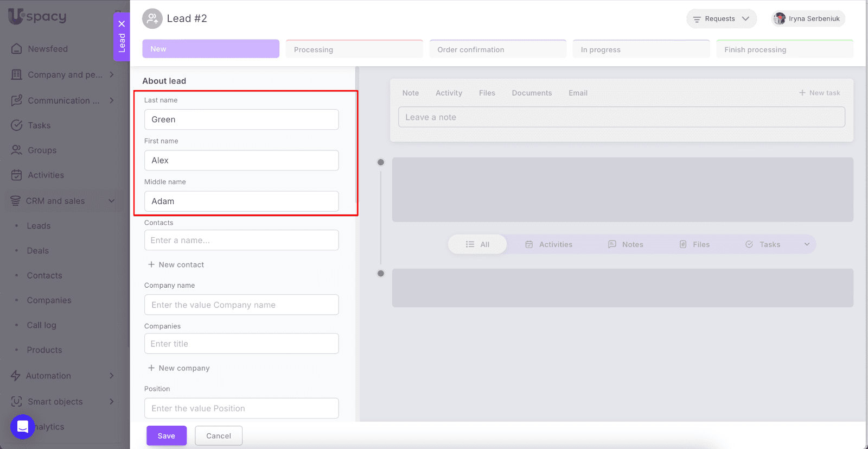Click the Leave a note field
Image resolution: width=868 pixels, height=449 pixels.
(621, 117)
